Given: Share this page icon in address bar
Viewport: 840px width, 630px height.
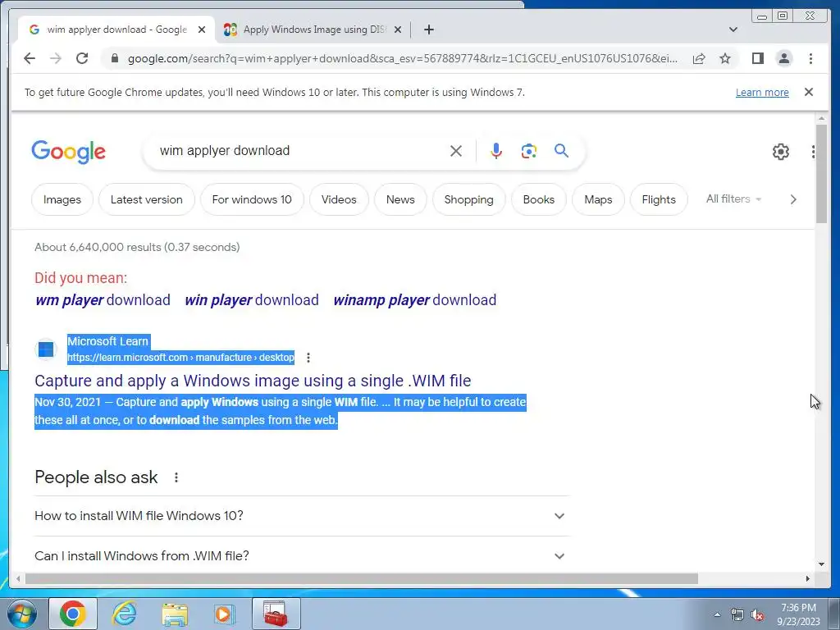Looking at the screenshot, I should tap(699, 58).
